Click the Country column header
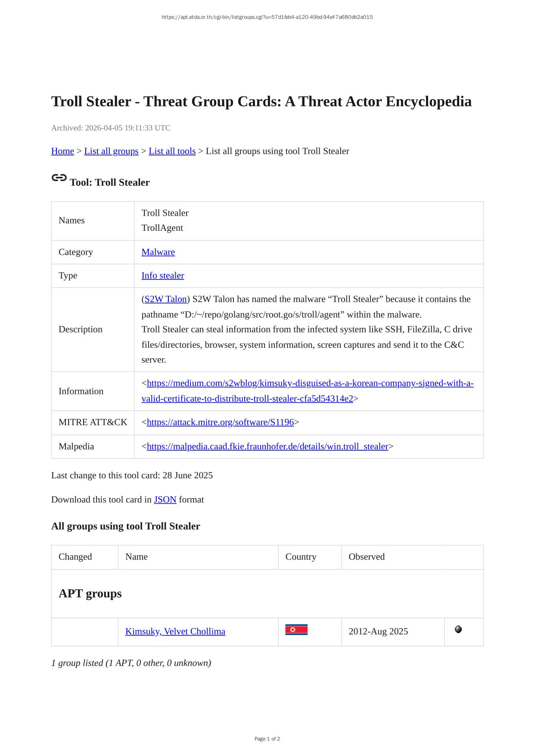The height and width of the screenshot is (756, 535). [x=301, y=557]
